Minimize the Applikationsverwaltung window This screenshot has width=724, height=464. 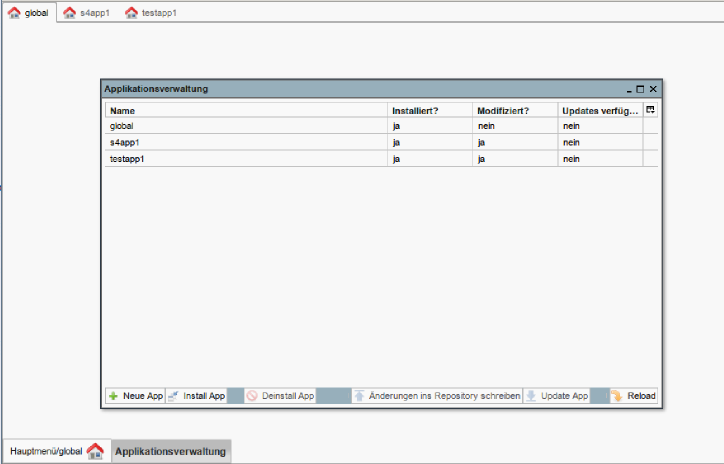(629, 90)
